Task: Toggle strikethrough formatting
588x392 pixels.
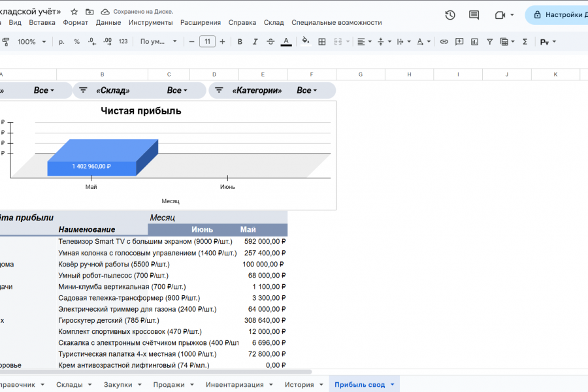Action: pyautogui.click(x=270, y=42)
